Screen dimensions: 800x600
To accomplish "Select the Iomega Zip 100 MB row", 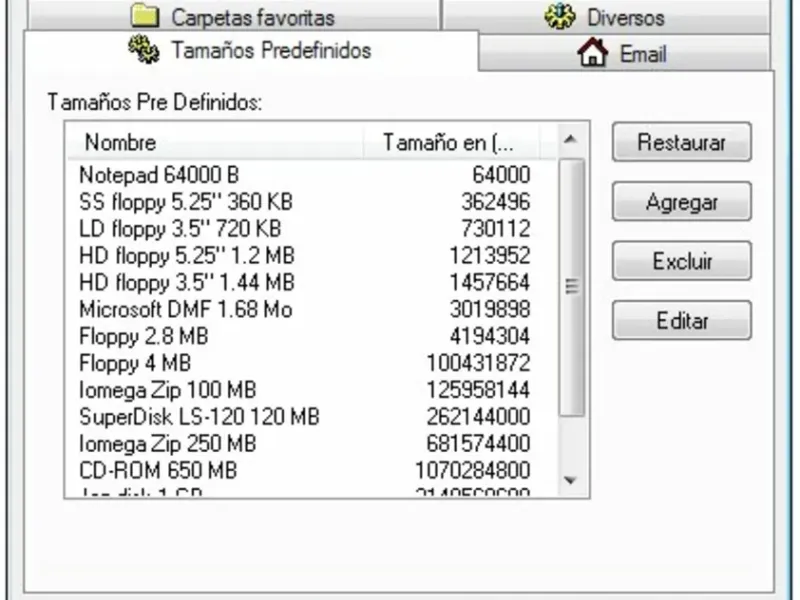I will click(x=167, y=389).
